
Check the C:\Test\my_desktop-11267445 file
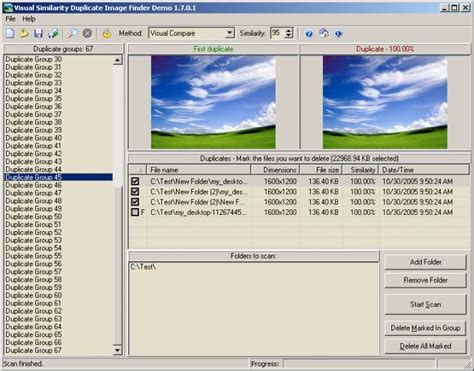135,212
